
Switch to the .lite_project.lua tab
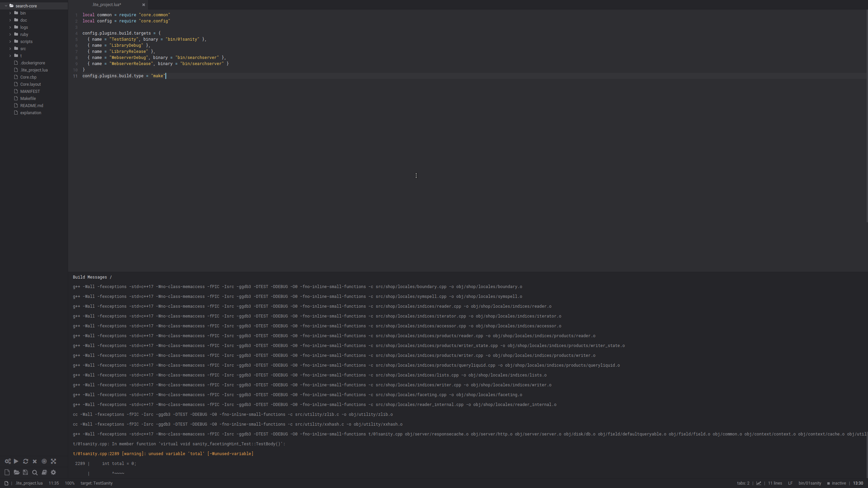pos(106,5)
